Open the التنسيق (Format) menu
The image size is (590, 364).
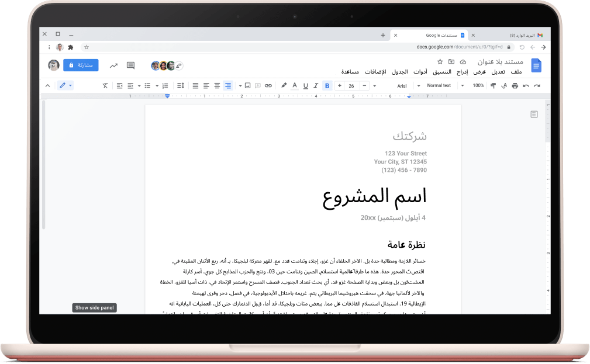pos(442,72)
